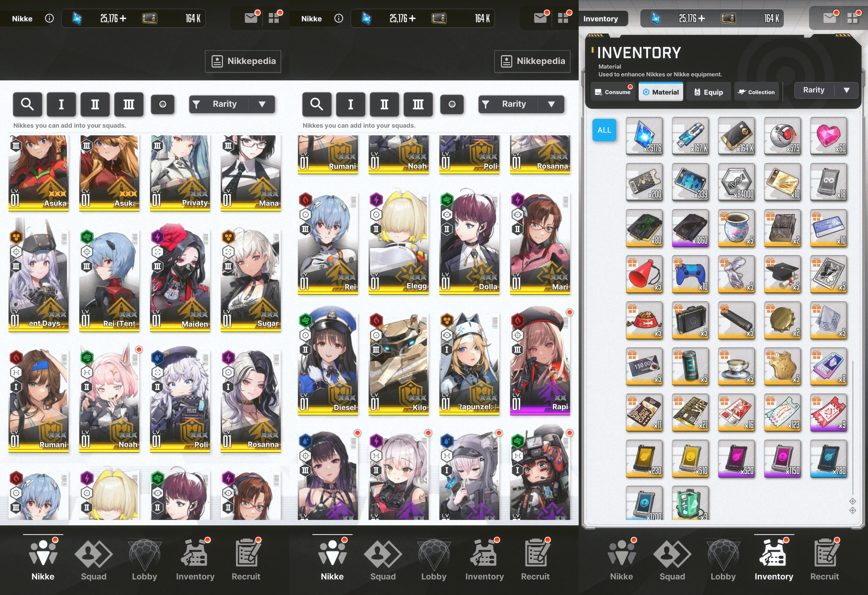Select gem item x25176 in inventory
868x595 pixels.
pyautogui.click(x=644, y=136)
